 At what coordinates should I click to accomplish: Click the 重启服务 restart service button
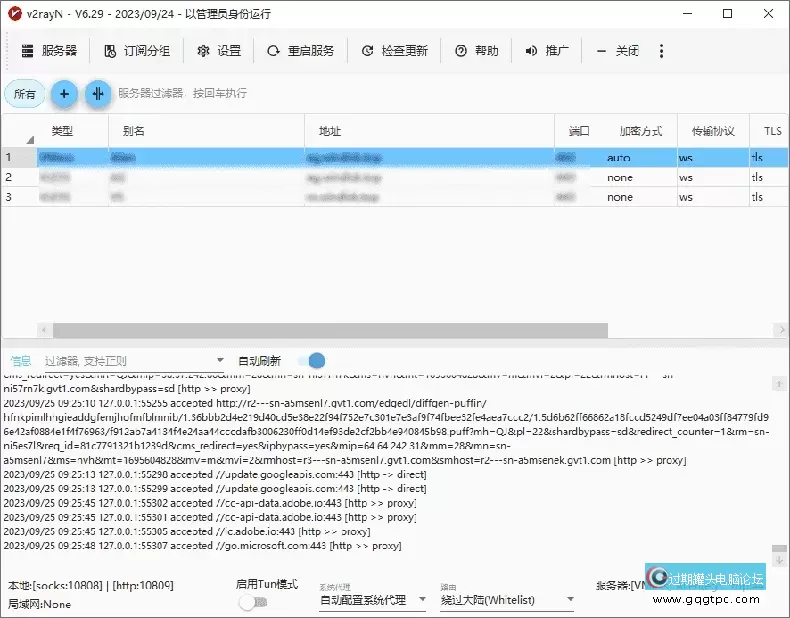pos(301,51)
